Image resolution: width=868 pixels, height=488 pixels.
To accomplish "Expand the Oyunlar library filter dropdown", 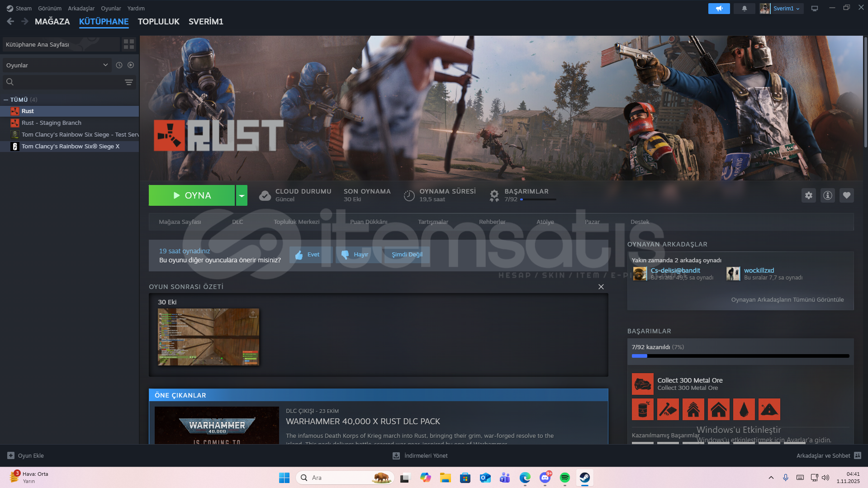I will (57, 65).
